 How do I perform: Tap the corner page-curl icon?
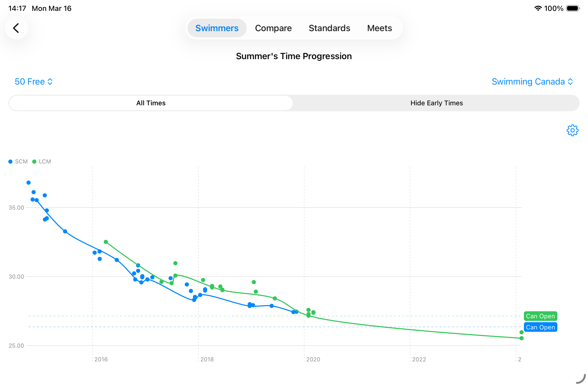(x=581, y=379)
